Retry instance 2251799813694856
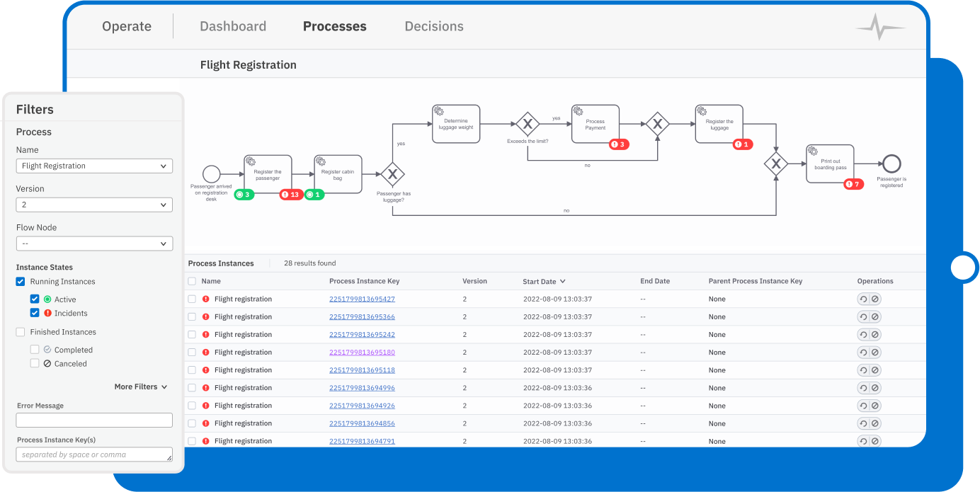This screenshot has height=492, width=980. pyautogui.click(x=863, y=423)
